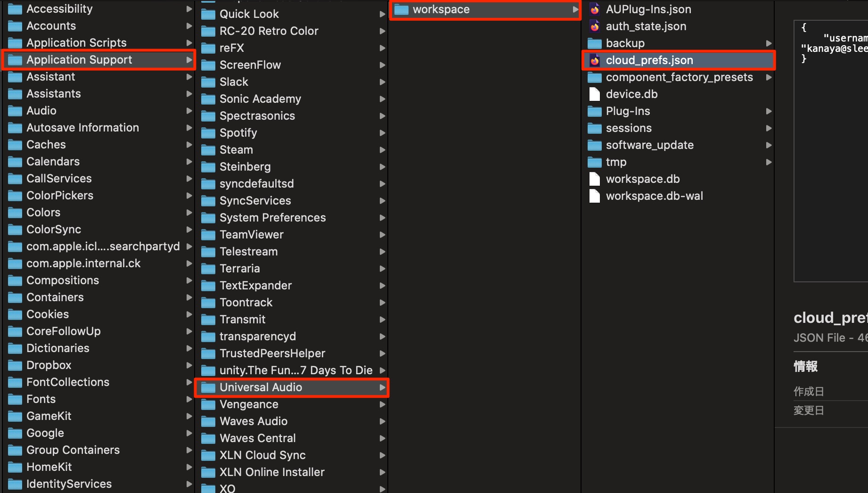
Task: Select the Group Containers folder row
Action: point(99,450)
